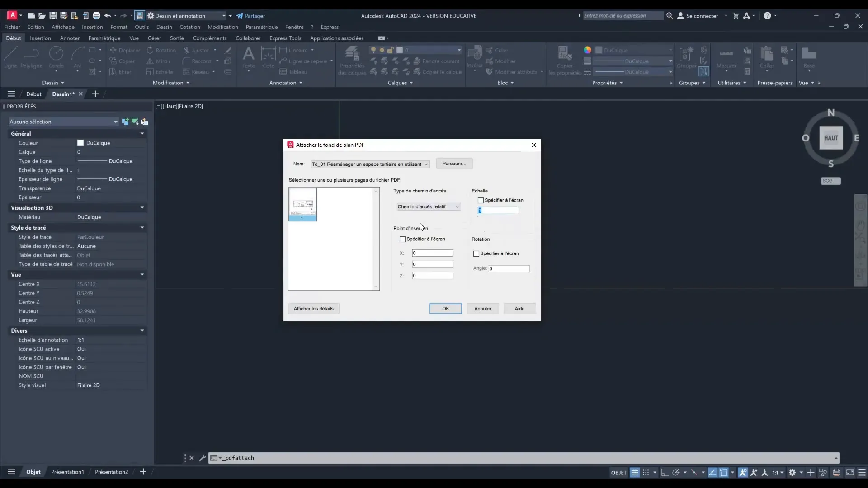The height and width of the screenshot is (488, 868).
Task: Click the Aide button
Action: point(520,309)
